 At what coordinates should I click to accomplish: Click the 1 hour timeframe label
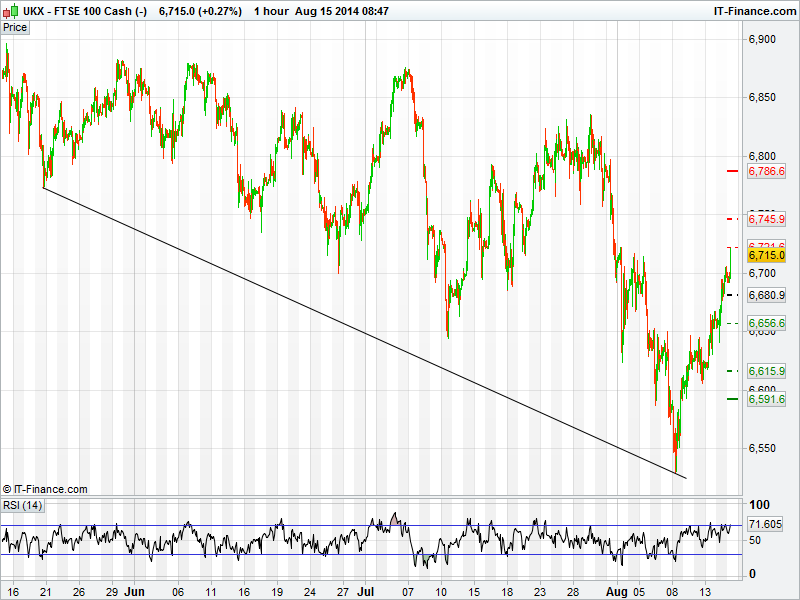pos(271,11)
